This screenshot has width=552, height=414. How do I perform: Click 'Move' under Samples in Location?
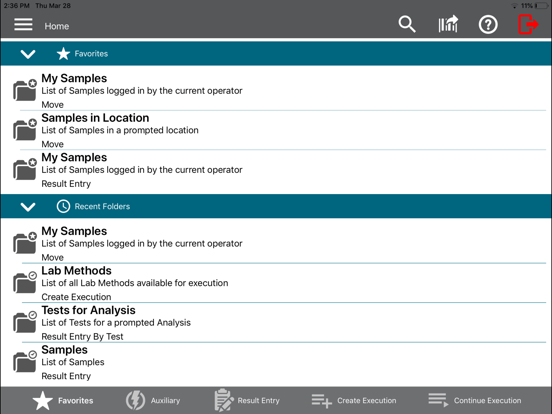[x=52, y=144]
